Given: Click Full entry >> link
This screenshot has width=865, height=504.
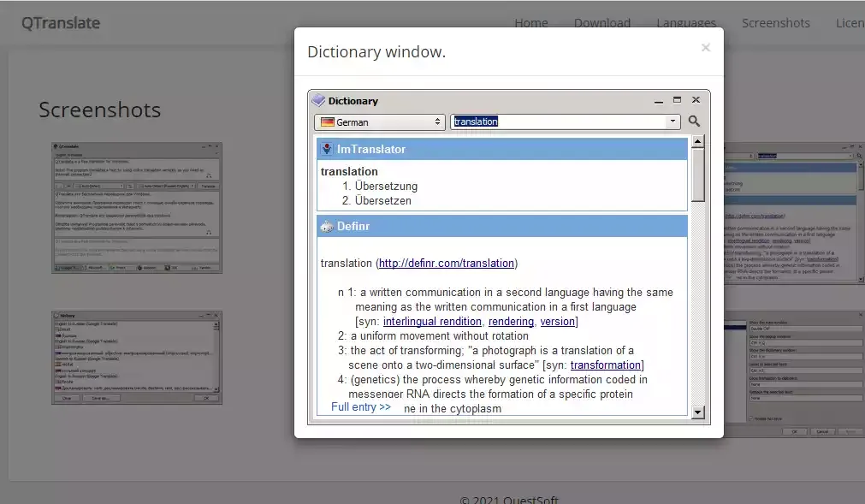Looking at the screenshot, I should (361, 407).
